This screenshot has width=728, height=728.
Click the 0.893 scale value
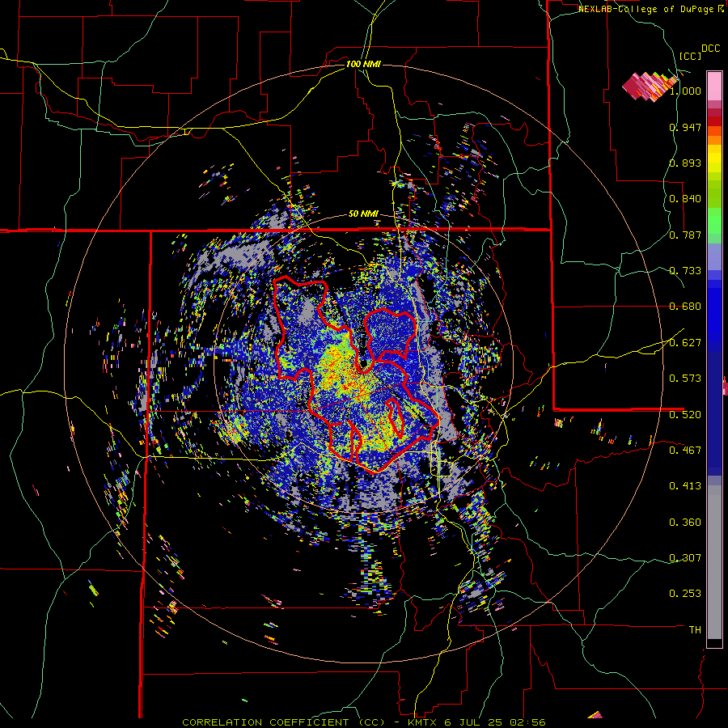(x=685, y=163)
